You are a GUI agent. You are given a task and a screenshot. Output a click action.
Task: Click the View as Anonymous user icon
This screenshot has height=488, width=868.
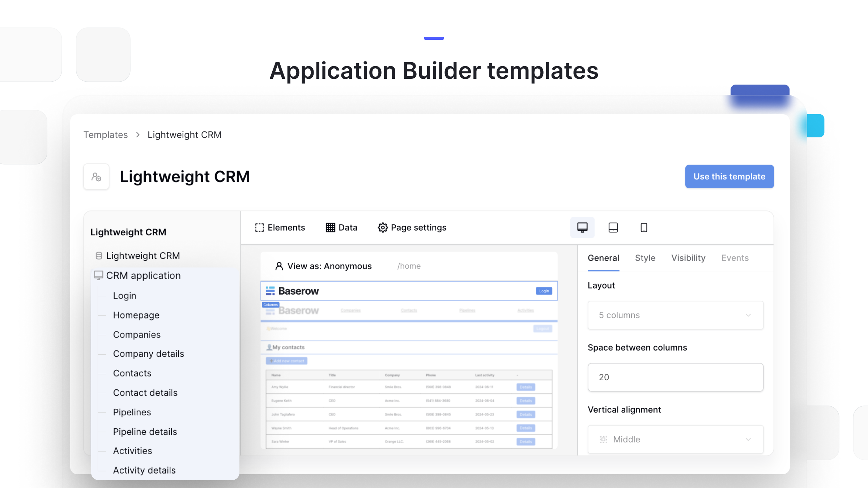(x=278, y=266)
